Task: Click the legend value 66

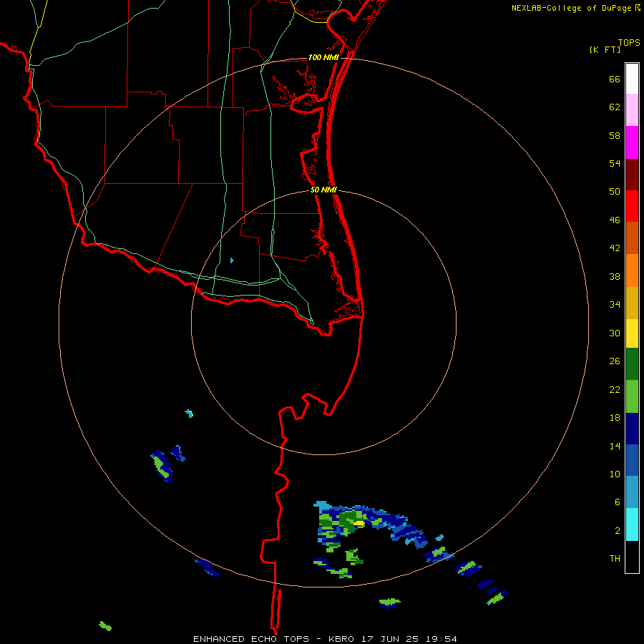Action: pyautogui.click(x=615, y=79)
